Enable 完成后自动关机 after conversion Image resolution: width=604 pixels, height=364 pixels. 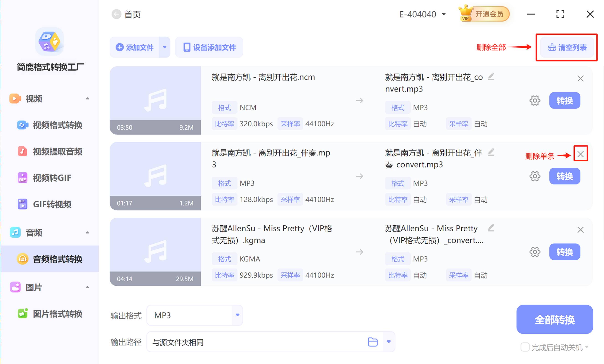tap(525, 347)
